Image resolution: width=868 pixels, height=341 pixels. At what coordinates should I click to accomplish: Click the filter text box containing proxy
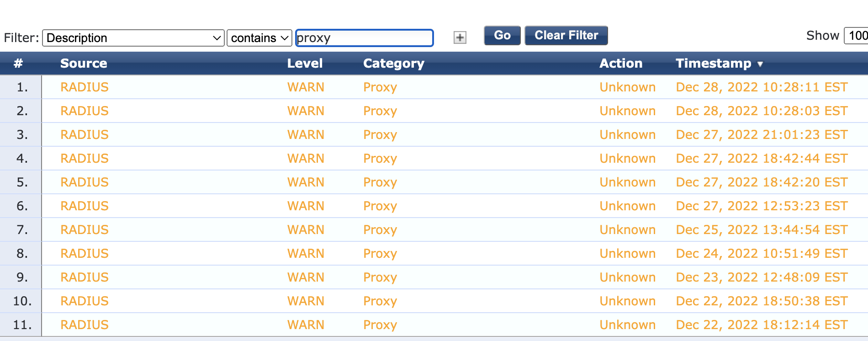(x=364, y=38)
